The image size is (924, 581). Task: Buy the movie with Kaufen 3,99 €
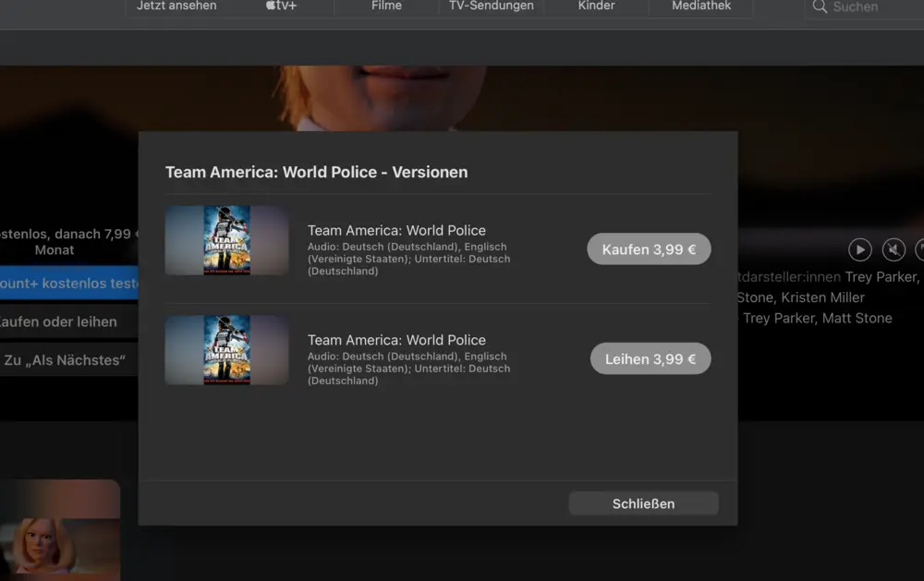(x=649, y=249)
